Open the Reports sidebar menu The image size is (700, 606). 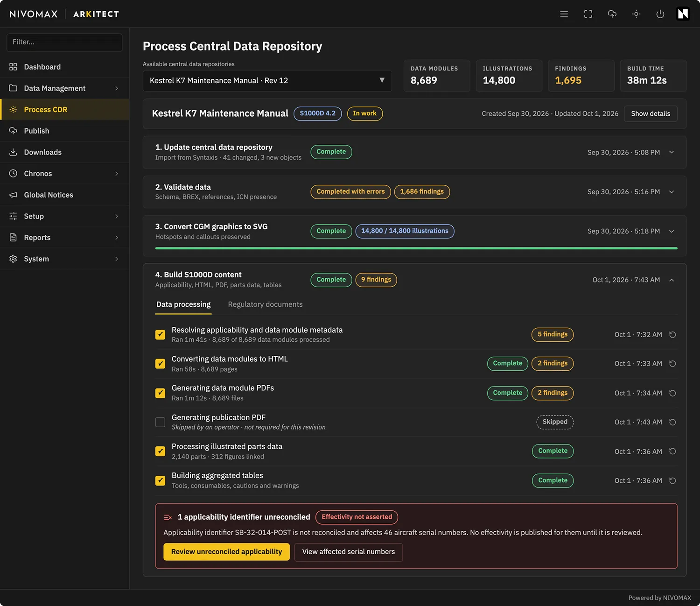pyautogui.click(x=64, y=238)
